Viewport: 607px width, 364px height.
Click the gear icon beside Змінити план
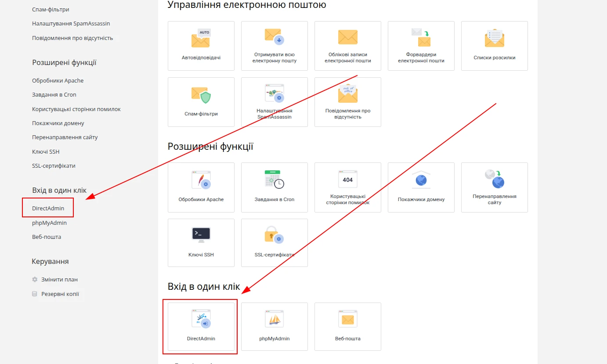tap(35, 279)
